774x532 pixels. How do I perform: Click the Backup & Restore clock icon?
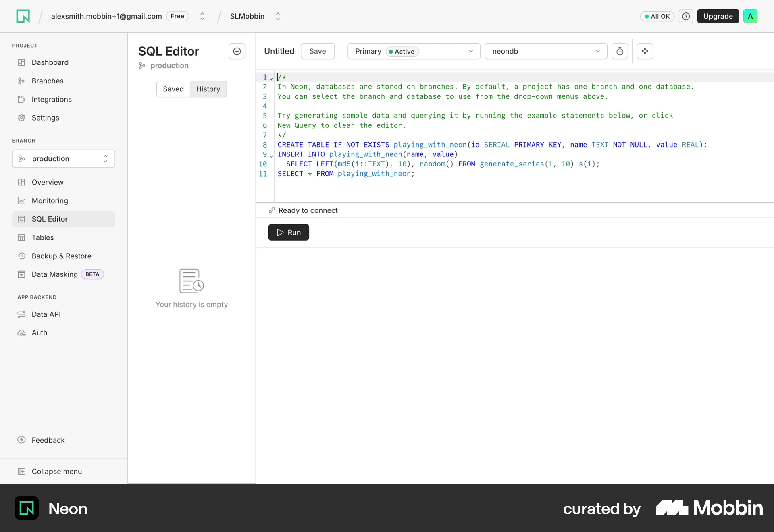21,256
